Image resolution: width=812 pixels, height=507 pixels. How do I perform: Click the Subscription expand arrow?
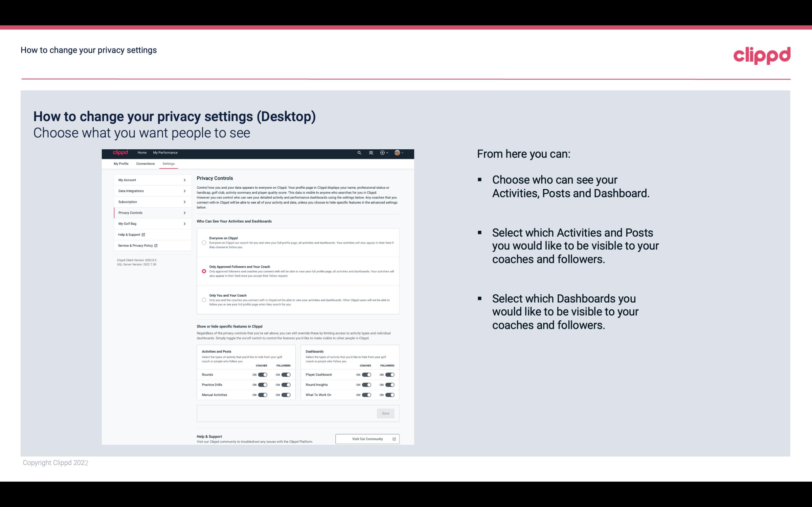[185, 202]
